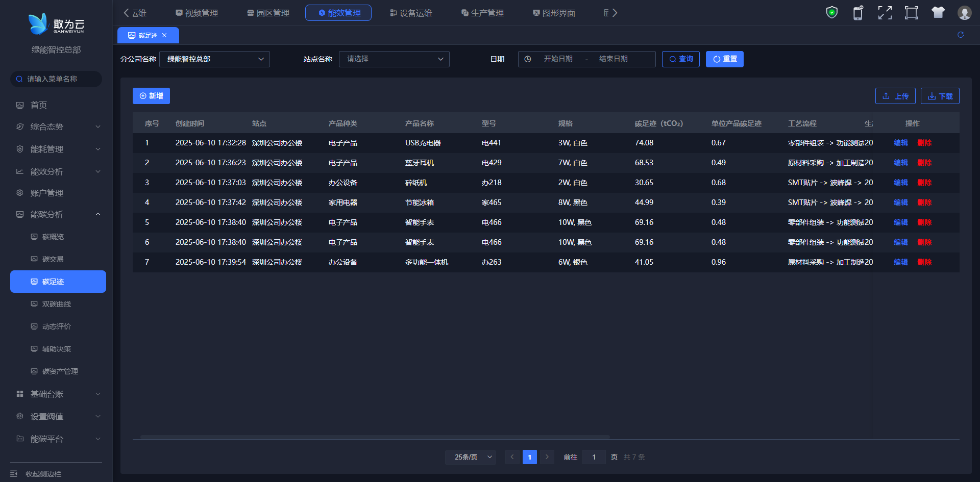Change the 25条/页 page size
Screen dimensions: 980x482
[x=470, y=457]
